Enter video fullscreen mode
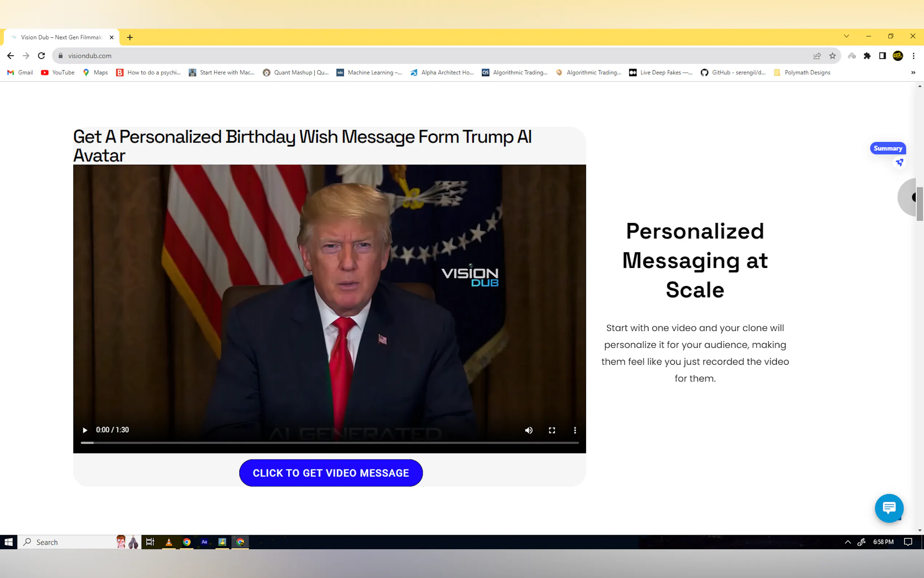924x578 pixels. 552,430
